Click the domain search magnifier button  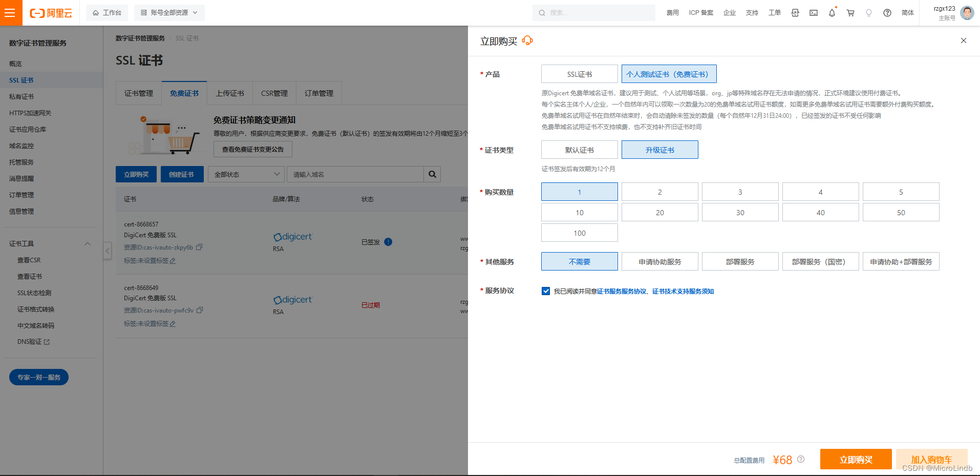pos(432,174)
